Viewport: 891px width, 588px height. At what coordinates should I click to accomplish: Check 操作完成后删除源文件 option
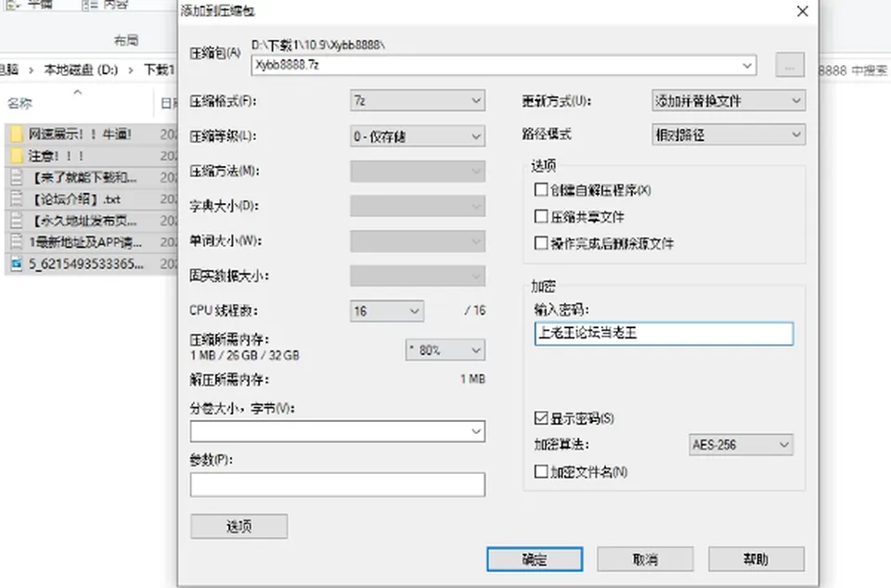pos(541,244)
